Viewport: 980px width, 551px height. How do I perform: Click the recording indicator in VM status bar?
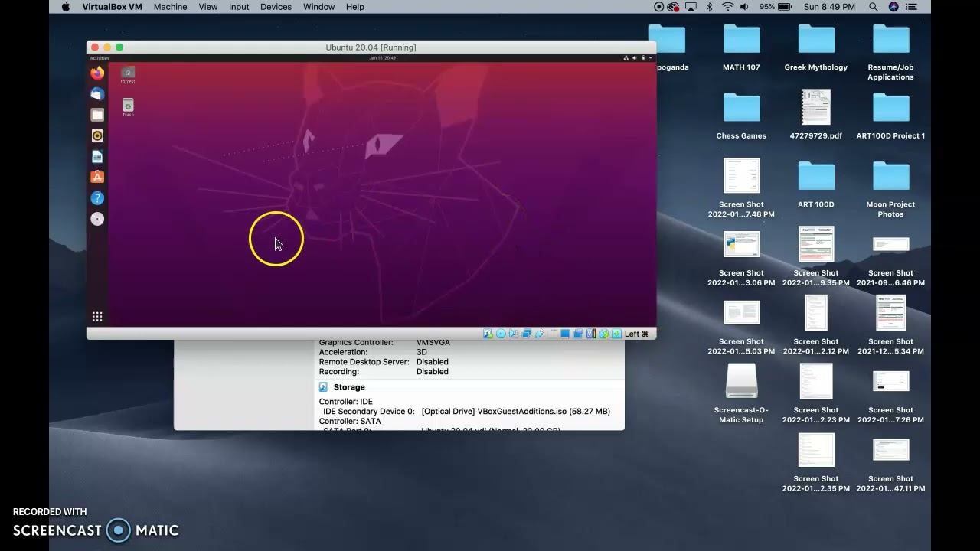click(578, 334)
